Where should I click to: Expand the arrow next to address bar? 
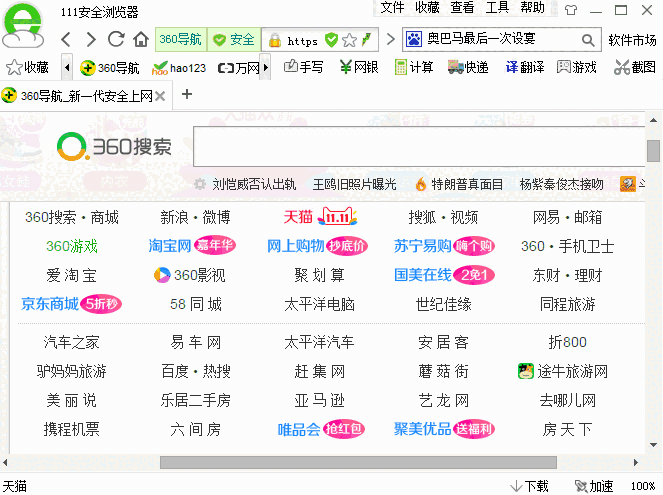click(391, 40)
